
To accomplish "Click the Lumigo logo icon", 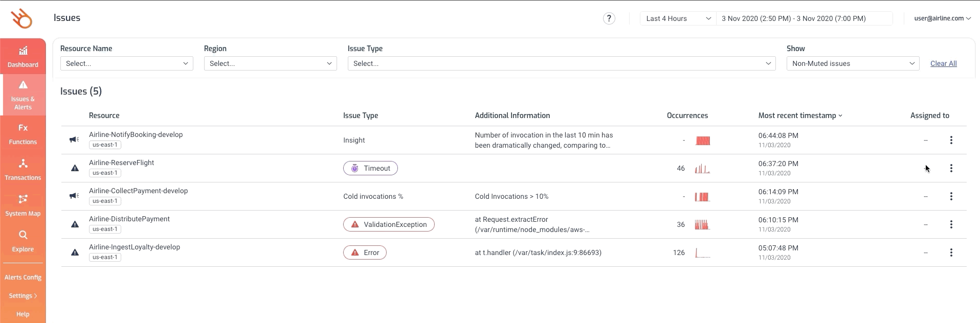I will coord(22,19).
